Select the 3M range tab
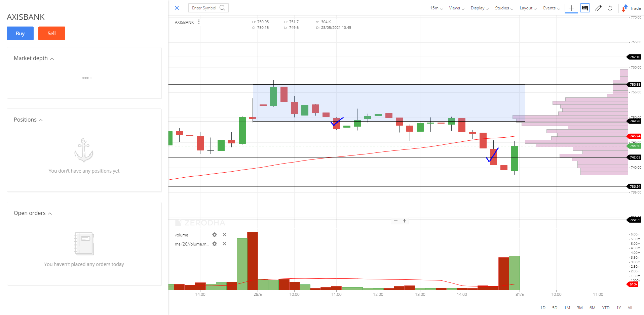Image resolution: width=644 pixels, height=315 pixels. [x=580, y=308]
